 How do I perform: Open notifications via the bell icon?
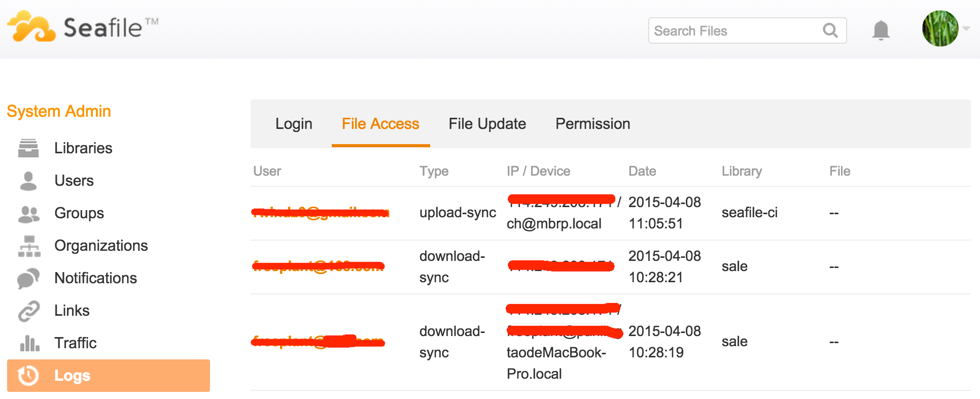pyautogui.click(x=881, y=30)
